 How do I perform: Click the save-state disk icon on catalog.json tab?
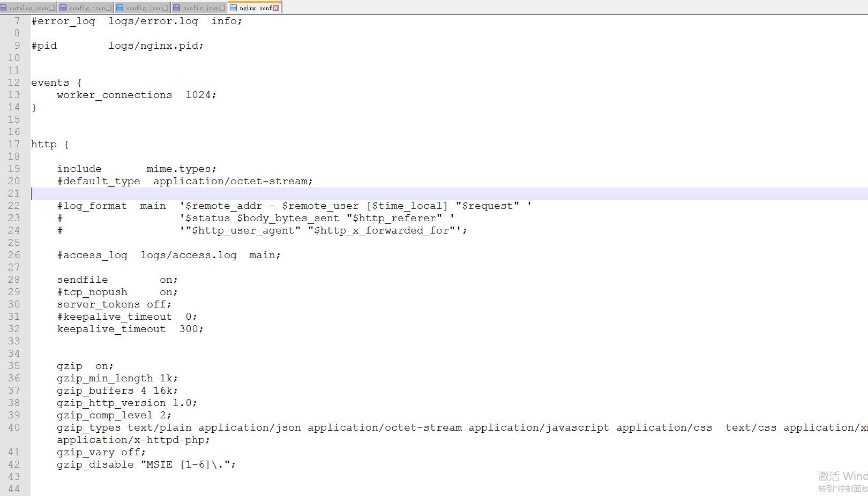click(x=3, y=8)
